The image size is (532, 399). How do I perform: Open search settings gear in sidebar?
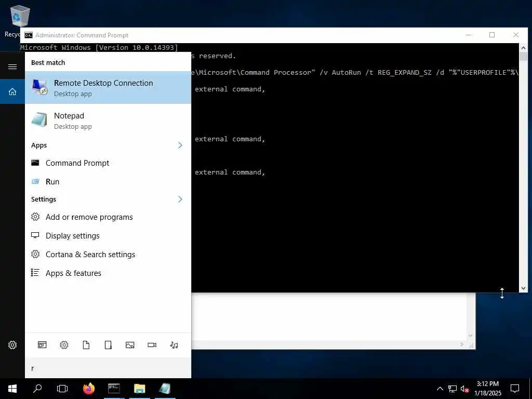pos(12,345)
